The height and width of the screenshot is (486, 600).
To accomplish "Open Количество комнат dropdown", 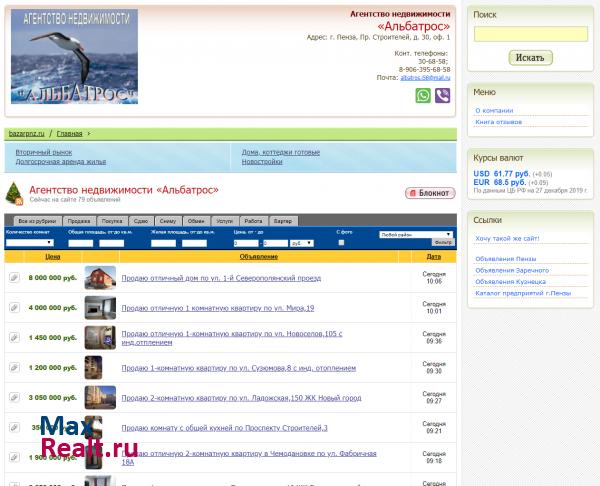I will click(x=30, y=243).
